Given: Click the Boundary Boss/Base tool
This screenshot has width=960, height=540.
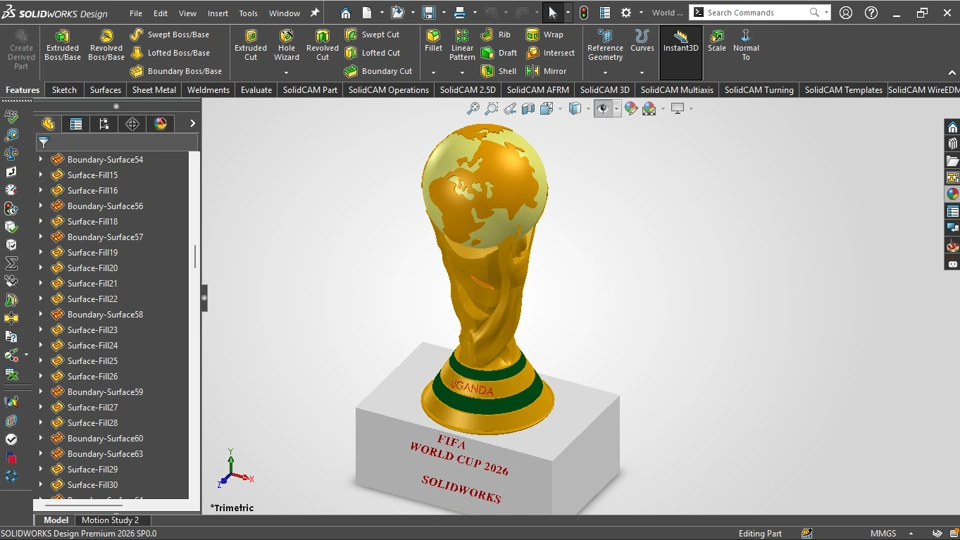Looking at the screenshot, I should (176, 71).
